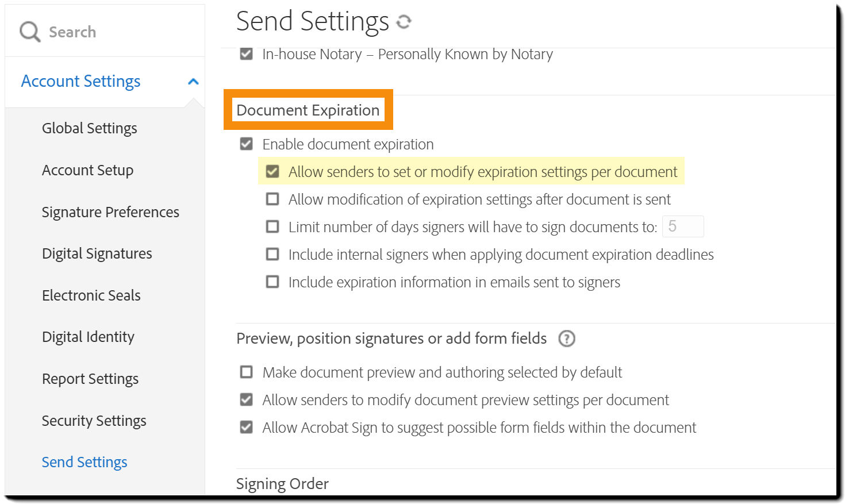Select Digital Signatures in the sidebar

[x=97, y=253]
